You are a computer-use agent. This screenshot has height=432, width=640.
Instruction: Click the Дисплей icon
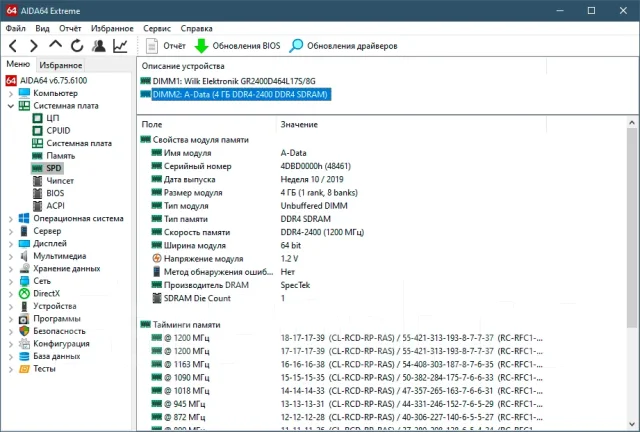[x=24, y=243]
